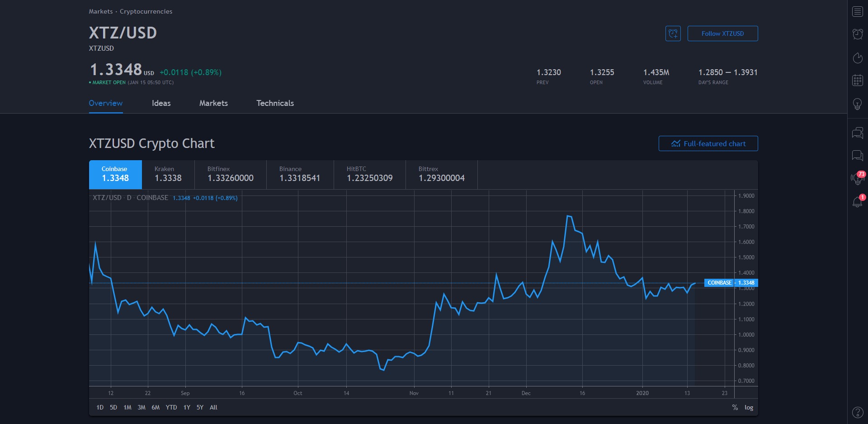The width and height of the screenshot is (868, 424).
Task: Open the hotlists pie icon in sidebar
Action: [858, 57]
